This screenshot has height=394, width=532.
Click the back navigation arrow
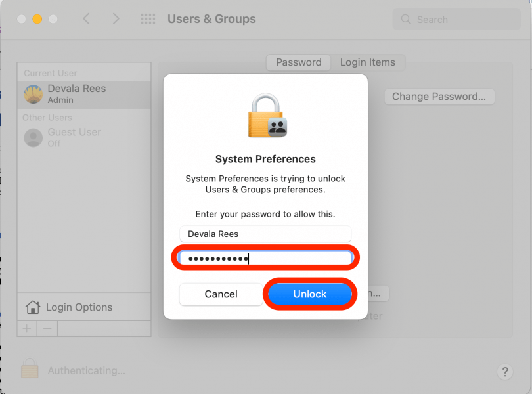87,19
